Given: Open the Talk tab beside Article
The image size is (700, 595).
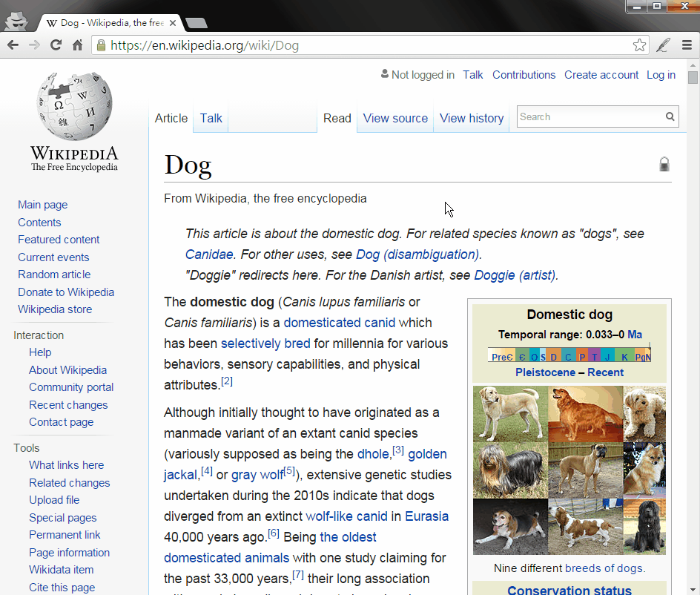Looking at the screenshot, I should click(211, 119).
